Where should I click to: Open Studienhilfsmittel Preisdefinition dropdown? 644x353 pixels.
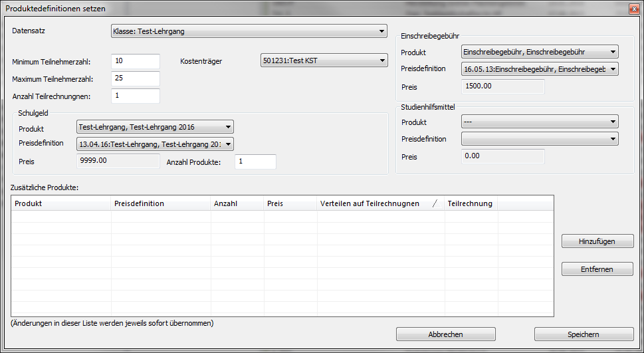pos(539,139)
